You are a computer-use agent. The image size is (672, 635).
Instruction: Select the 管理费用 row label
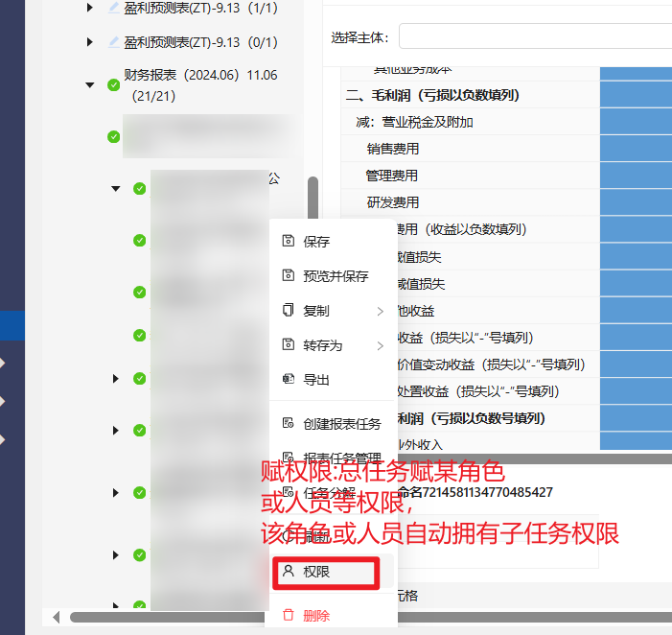(391, 176)
